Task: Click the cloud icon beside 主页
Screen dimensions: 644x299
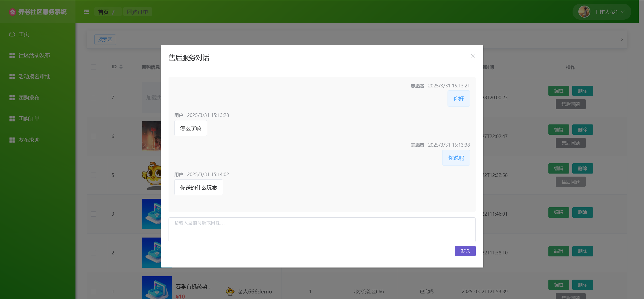Action: pos(12,34)
